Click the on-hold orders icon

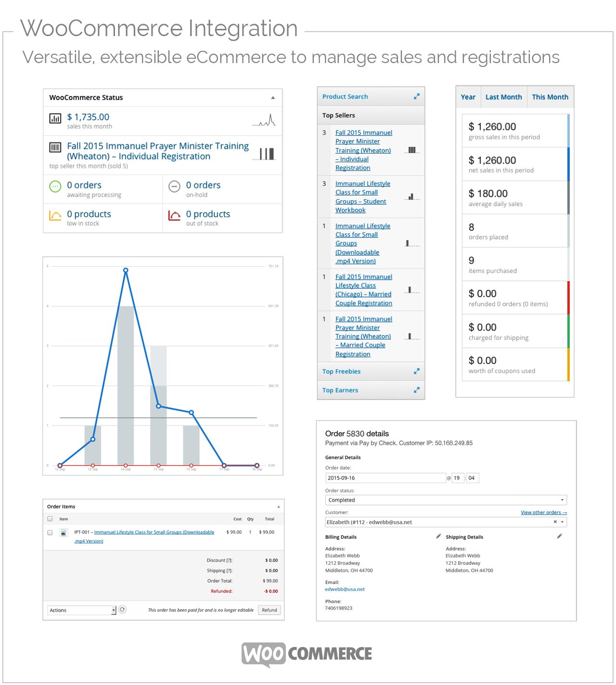(x=174, y=186)
